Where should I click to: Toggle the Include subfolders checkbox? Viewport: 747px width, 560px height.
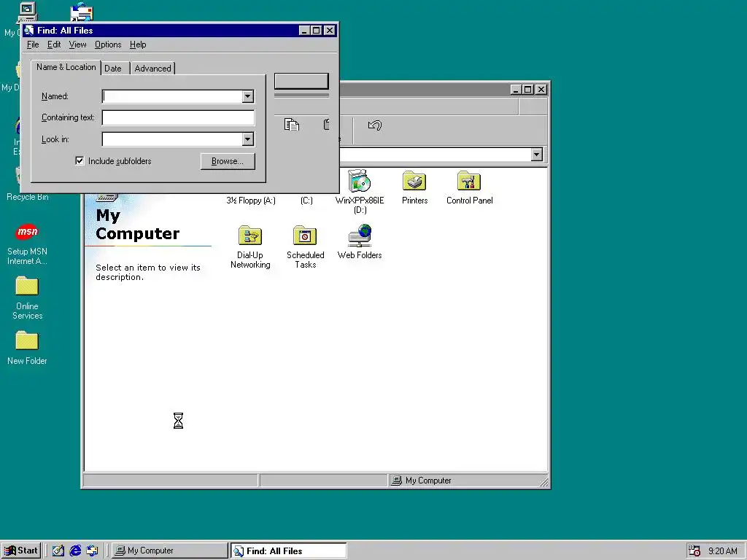[80, 161]
